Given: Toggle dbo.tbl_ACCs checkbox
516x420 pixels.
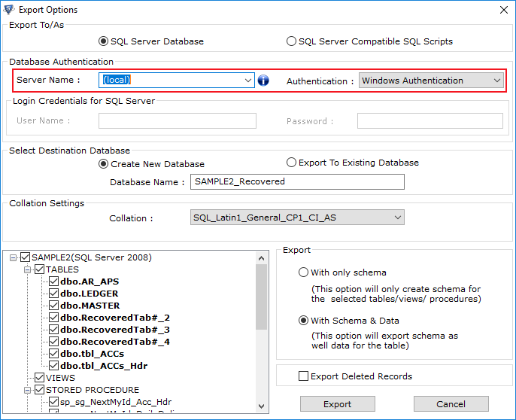Looking at the screenshot, I should click(53, 354).
